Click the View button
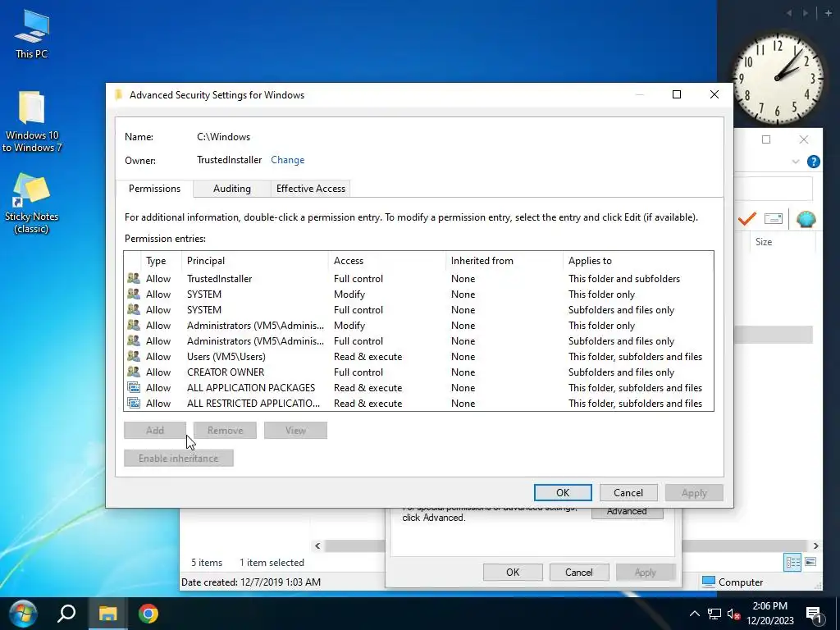Screen dimensions: 840x630 (295, 430)
